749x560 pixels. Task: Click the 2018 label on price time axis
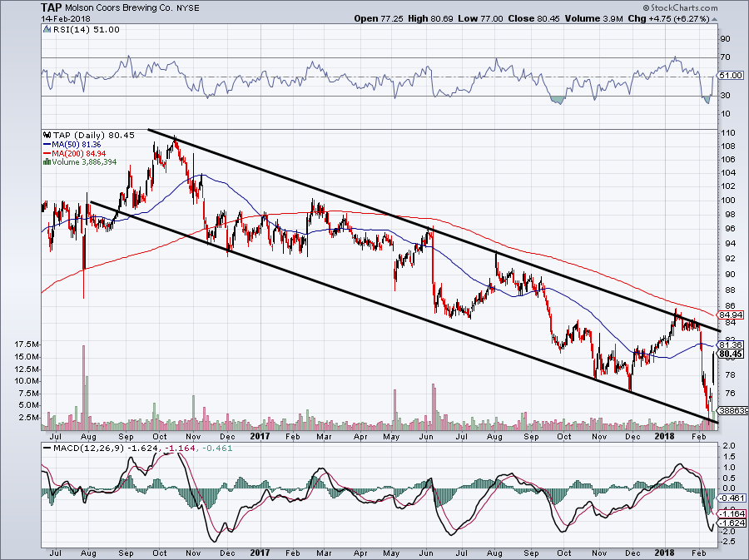pos(664,436)
